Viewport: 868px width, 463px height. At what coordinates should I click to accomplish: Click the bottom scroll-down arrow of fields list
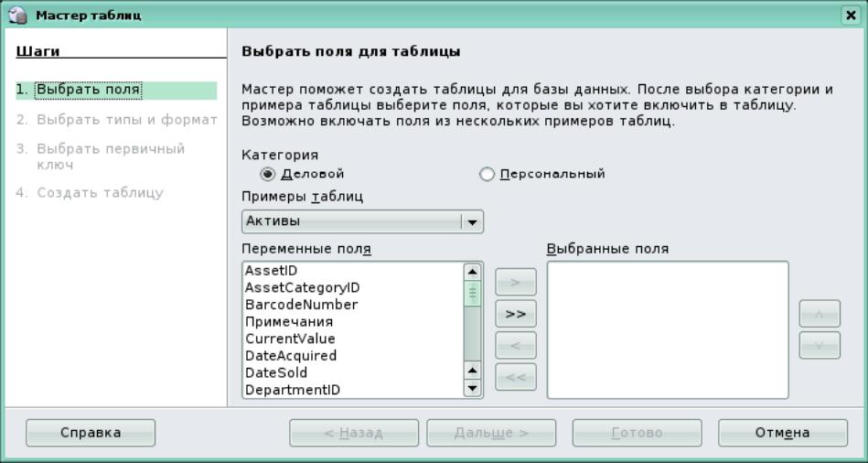472,388
